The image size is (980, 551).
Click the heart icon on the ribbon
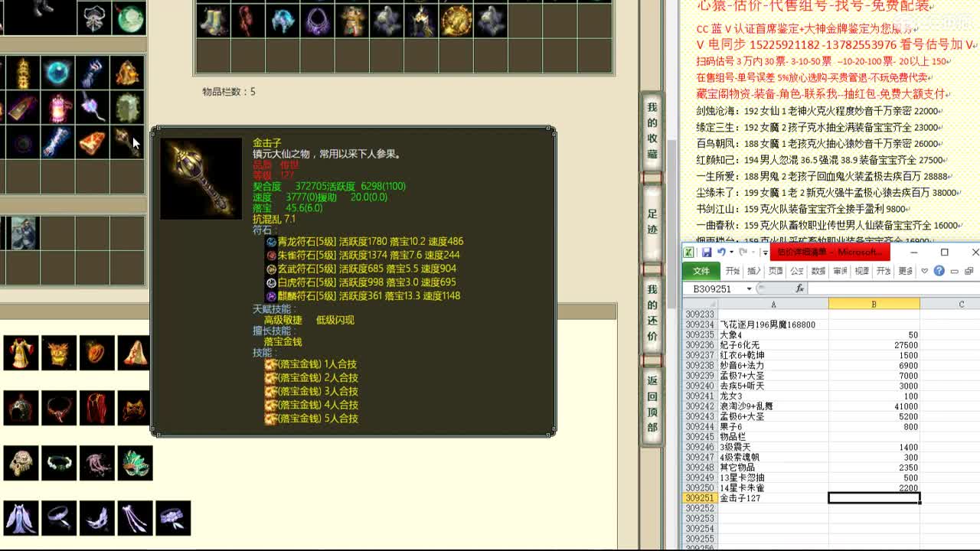924,270
